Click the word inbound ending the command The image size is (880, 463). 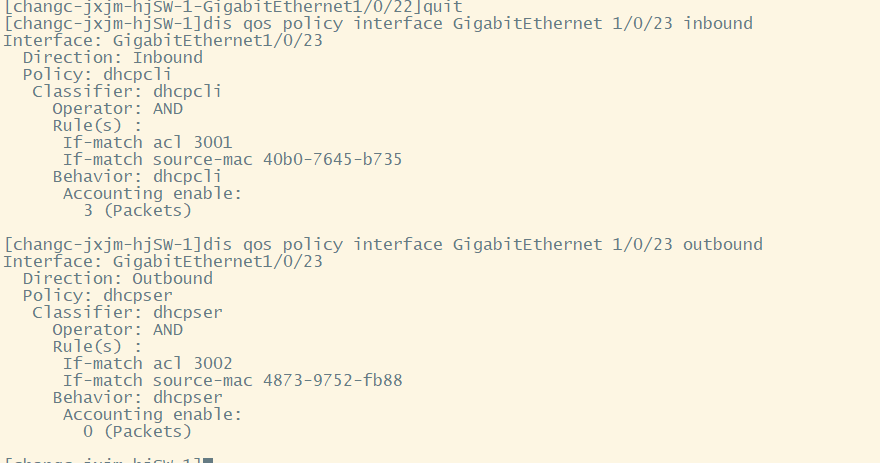click(717, 23)
